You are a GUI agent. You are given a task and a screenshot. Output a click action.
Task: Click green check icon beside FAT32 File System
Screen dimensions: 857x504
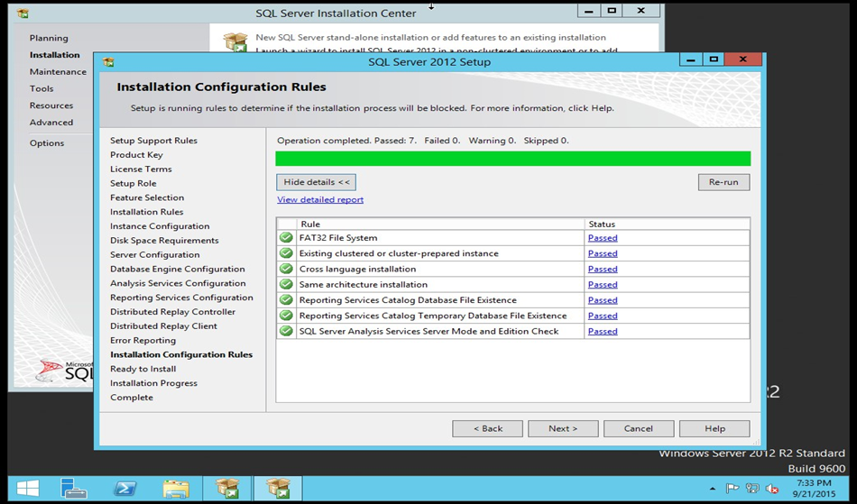(x=287, y=238)
